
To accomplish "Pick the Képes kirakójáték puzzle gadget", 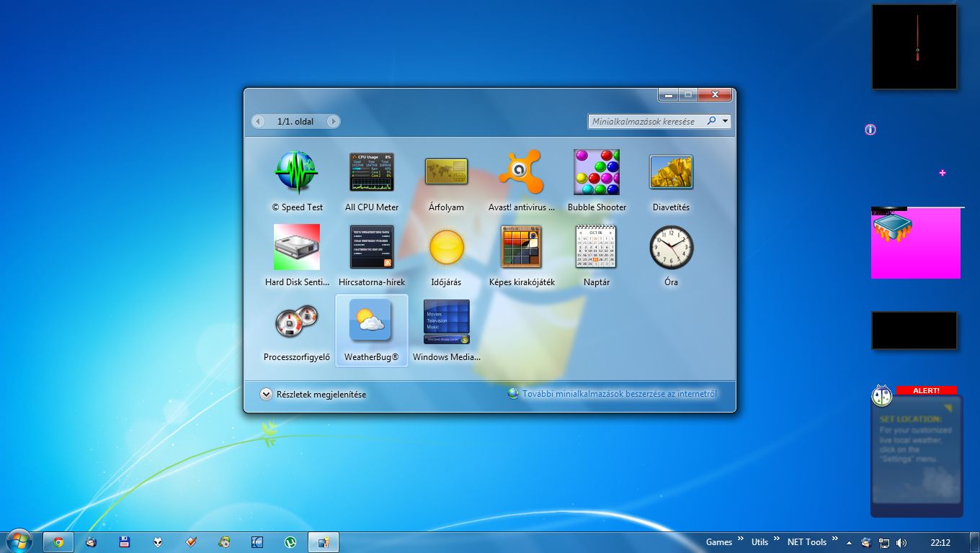I will click(x=522, y=247).
